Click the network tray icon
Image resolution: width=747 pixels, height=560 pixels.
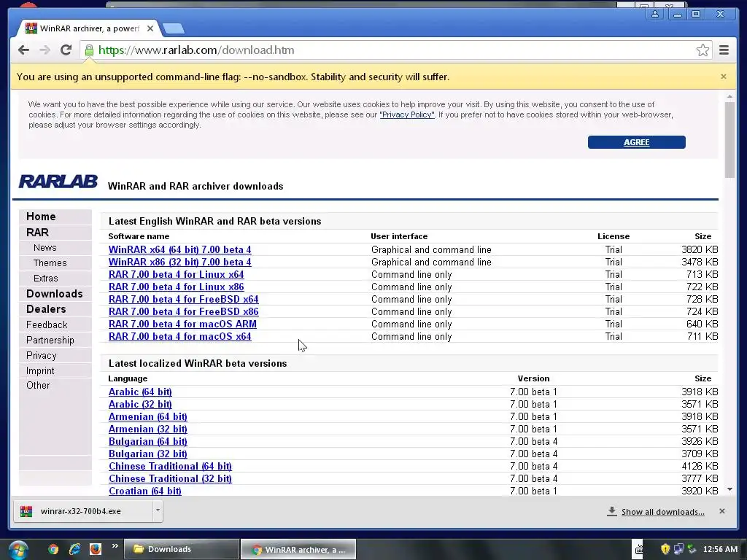[x=678, y=550]
